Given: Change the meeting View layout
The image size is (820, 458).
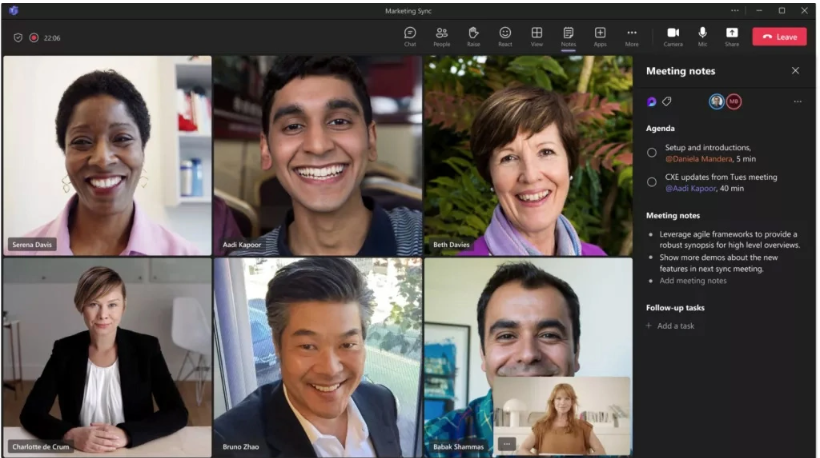Looking at the screenshot, I should (x=537, y=37).
